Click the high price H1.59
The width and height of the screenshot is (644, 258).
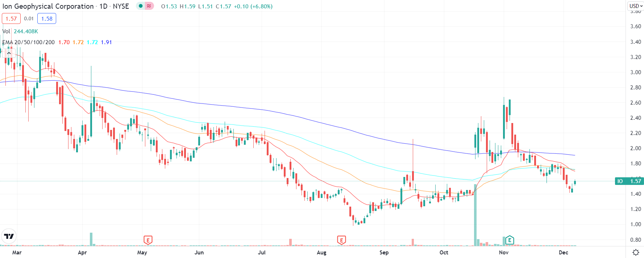point(187,7)
